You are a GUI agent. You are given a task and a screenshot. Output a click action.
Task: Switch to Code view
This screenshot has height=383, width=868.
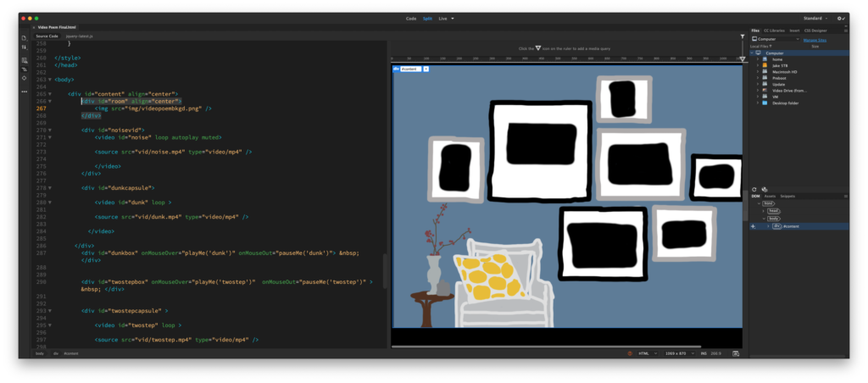point(411,18)
